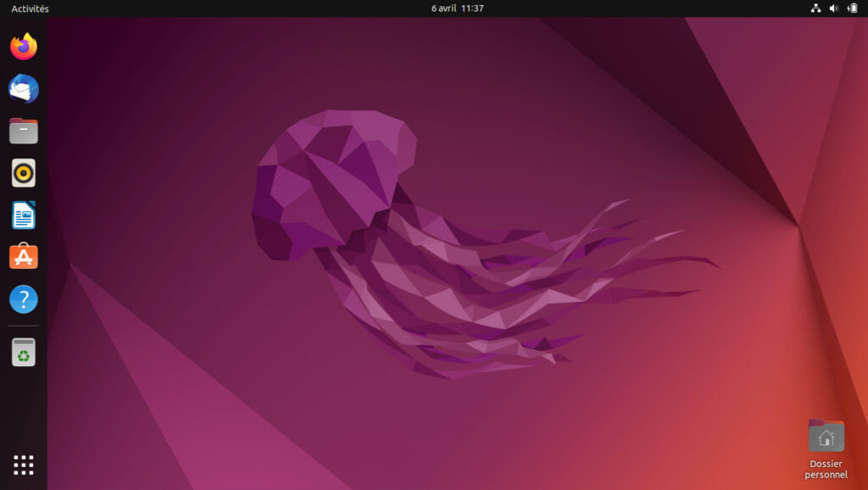The height and width of the screenshot is (490, 868).
Task: Open the Help icon in dock
Action: point(23,299)
